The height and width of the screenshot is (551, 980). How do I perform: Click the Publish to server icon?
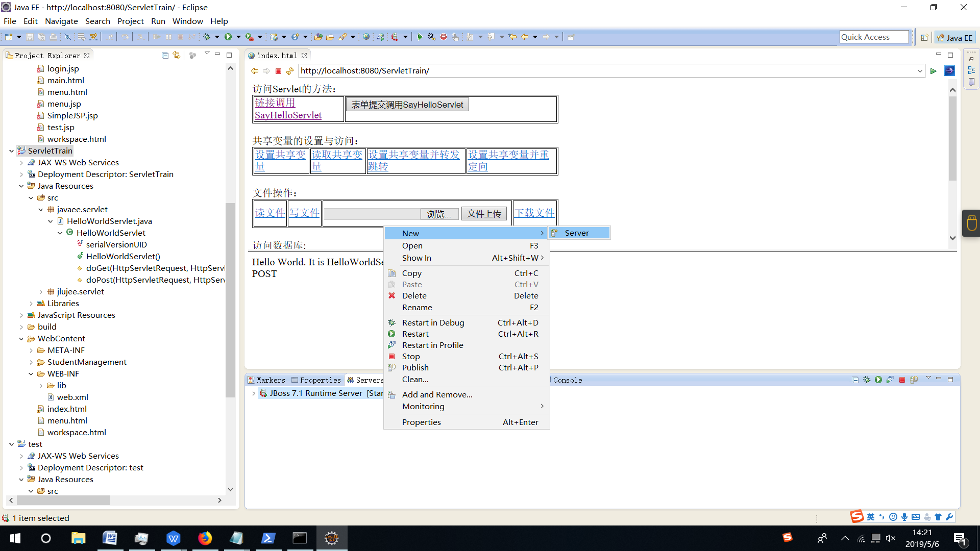(x=914, y=380)
